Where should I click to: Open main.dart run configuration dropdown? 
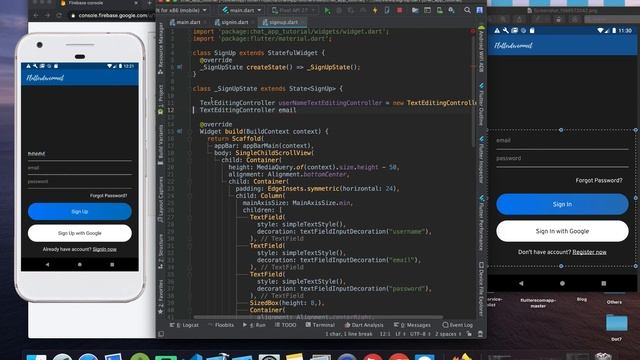242,10
